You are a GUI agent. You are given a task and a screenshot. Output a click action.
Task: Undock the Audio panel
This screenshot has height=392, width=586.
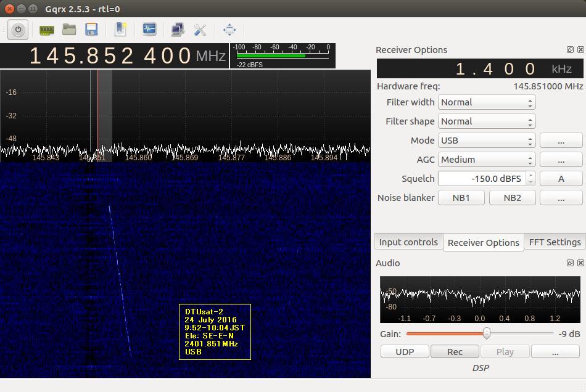point(570,263)
